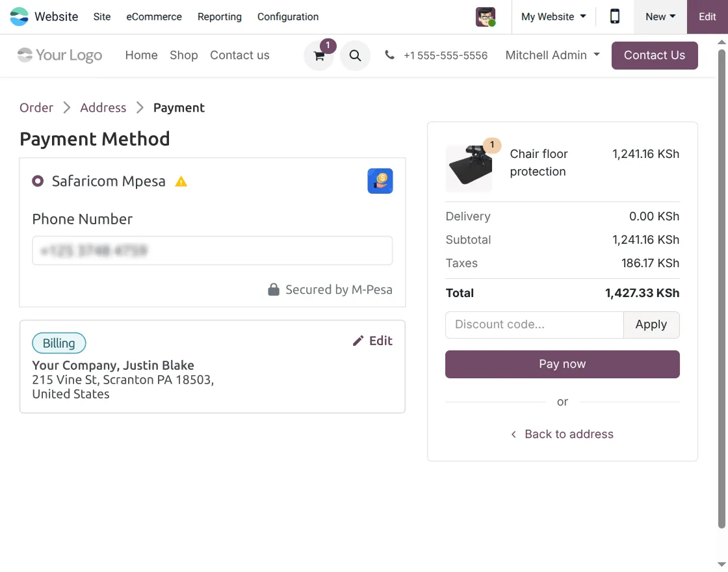This screenshot has width=728, height=572.
Task: Click the Mitchell Admin avatar in top bar
Action: pyautogui.click(x=486, y=17)
